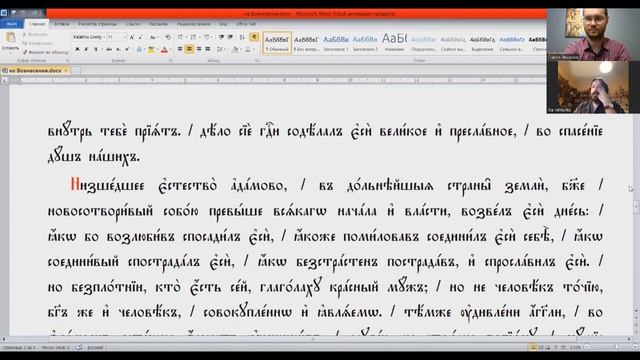Click the Line Spacing icon
This screenshot has height=360, width=640.
coord(220,49)
